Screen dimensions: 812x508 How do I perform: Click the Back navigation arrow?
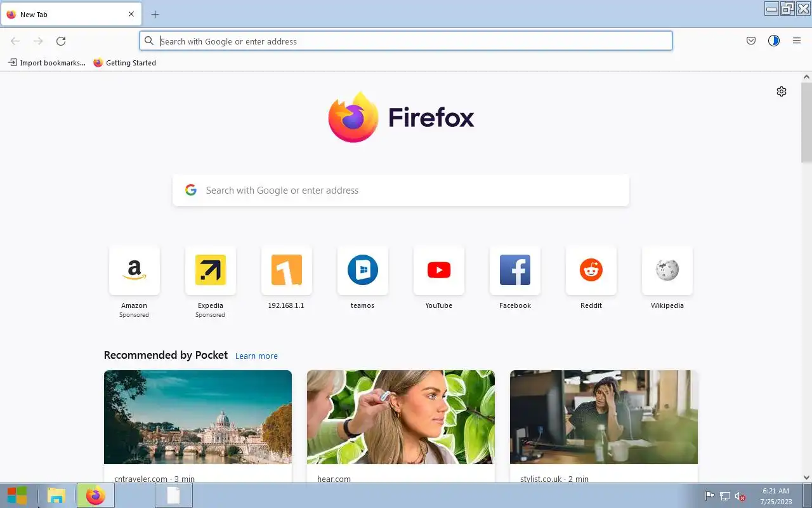[15, 41]
